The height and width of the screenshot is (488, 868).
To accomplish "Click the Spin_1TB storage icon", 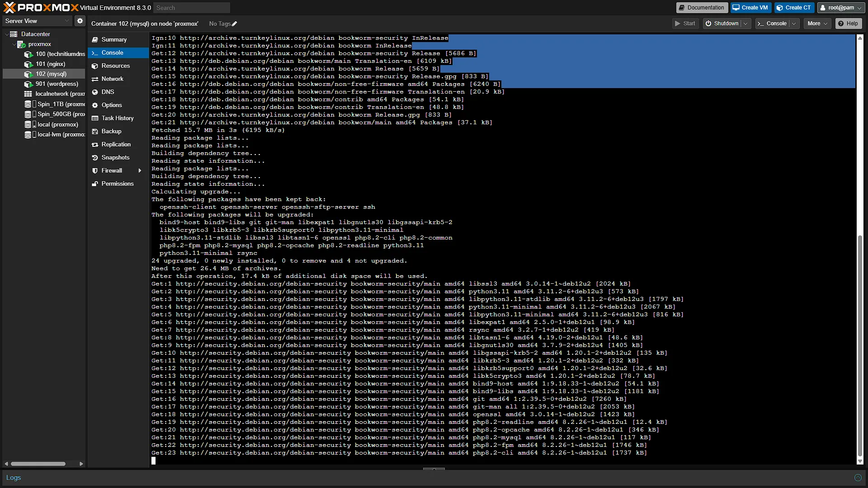I will (30, 104).
